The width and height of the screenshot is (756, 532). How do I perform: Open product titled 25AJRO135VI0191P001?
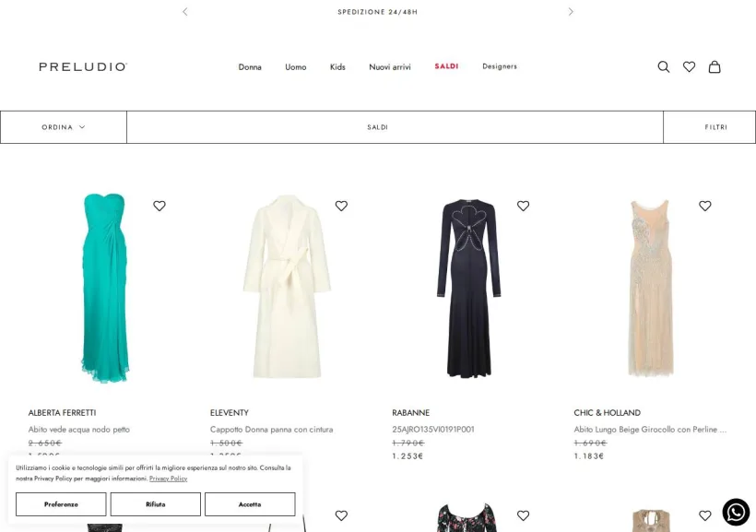433,430
